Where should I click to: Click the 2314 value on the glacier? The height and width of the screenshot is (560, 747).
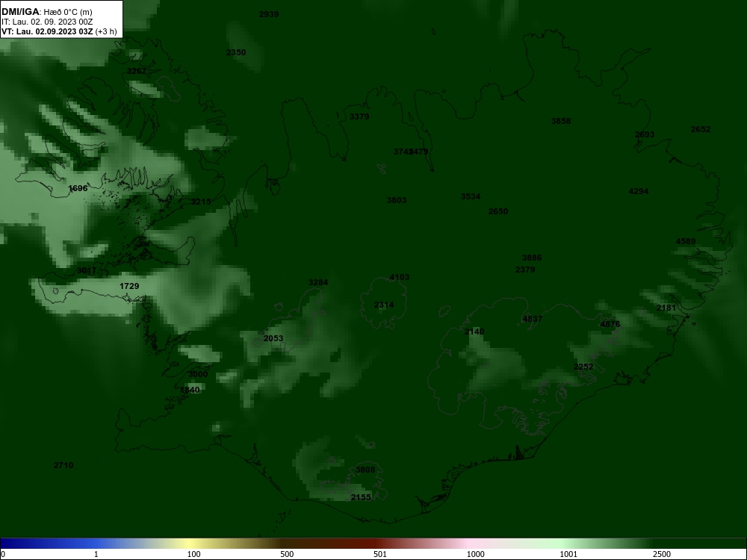point(383,305)
